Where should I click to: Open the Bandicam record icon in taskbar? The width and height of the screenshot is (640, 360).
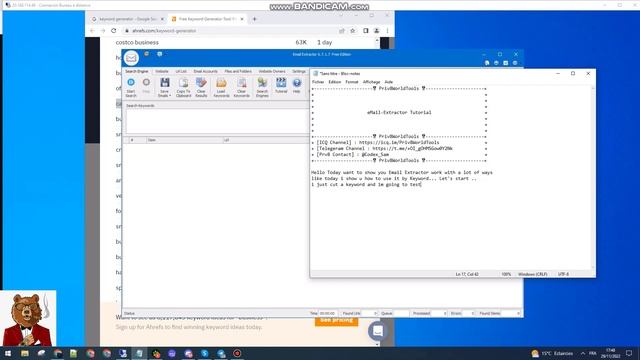point(237,353)
